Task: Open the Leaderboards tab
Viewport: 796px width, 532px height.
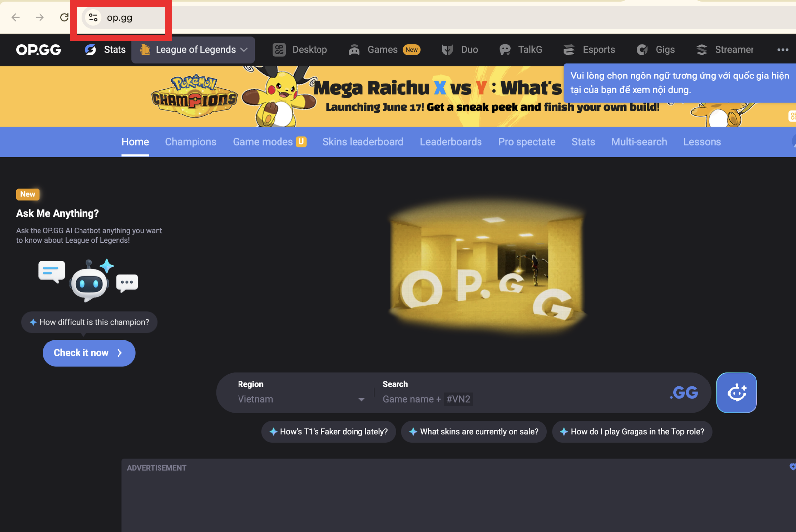Action: pos(451,142)
